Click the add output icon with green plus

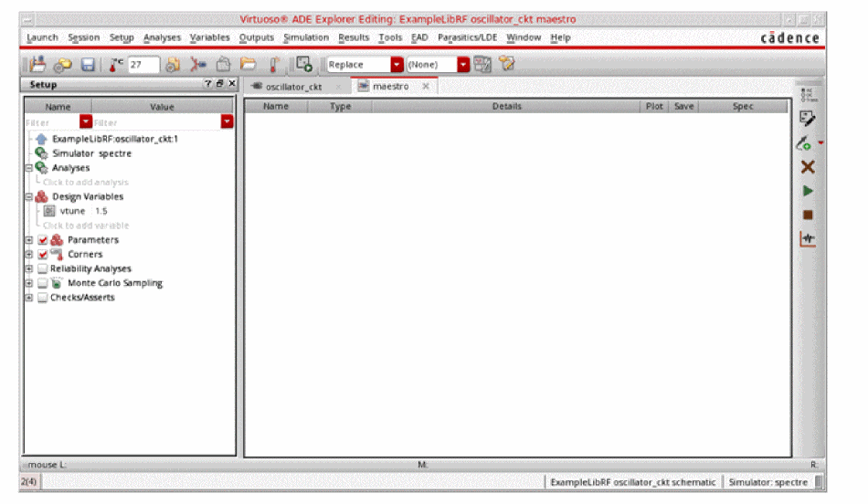pyautogui.click(x=804, y=143)
